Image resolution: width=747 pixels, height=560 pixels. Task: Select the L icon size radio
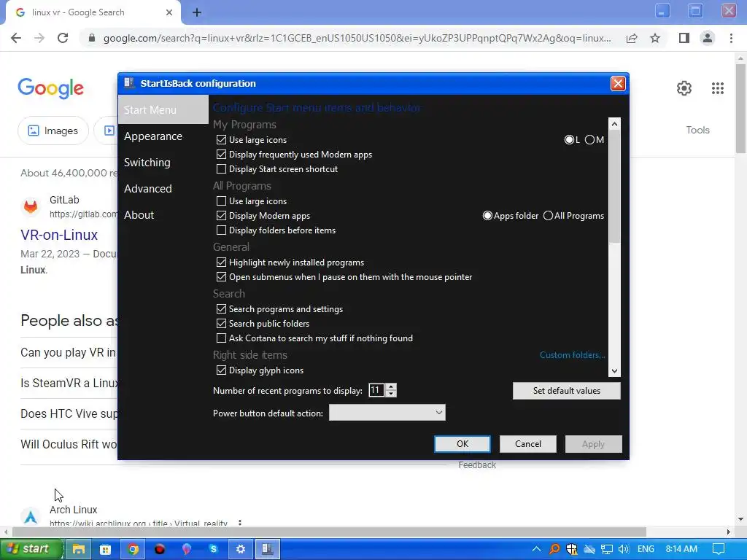[569, 139]
